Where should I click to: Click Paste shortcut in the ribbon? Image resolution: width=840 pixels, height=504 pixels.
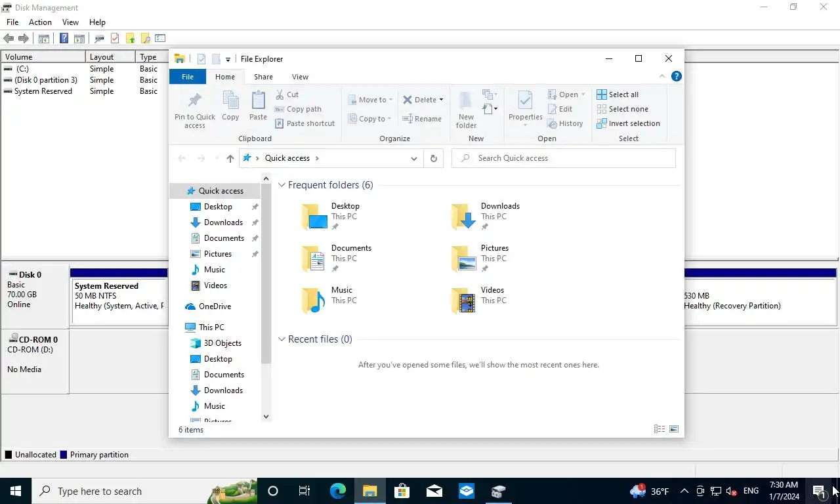[x=305, y=123]
